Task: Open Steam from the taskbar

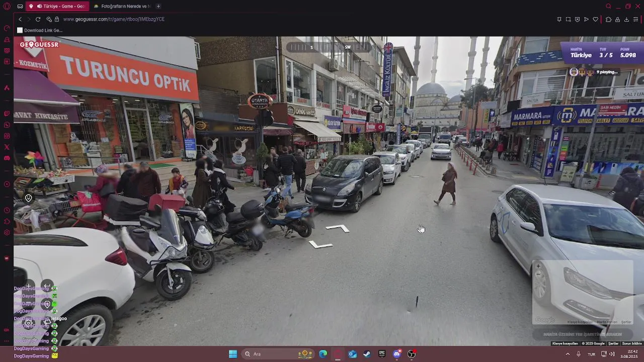Action: pyautogui.click(x=367, y=354)
